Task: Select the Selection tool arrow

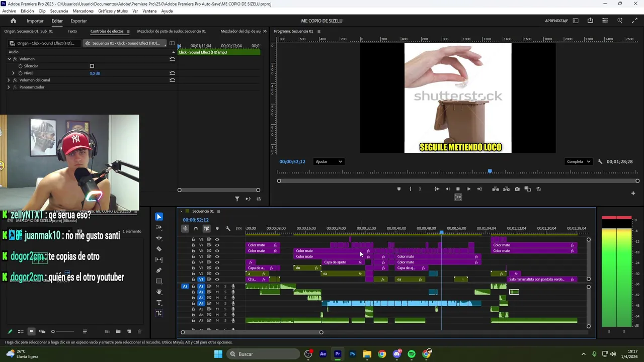Action: click(x=159, y=217)
